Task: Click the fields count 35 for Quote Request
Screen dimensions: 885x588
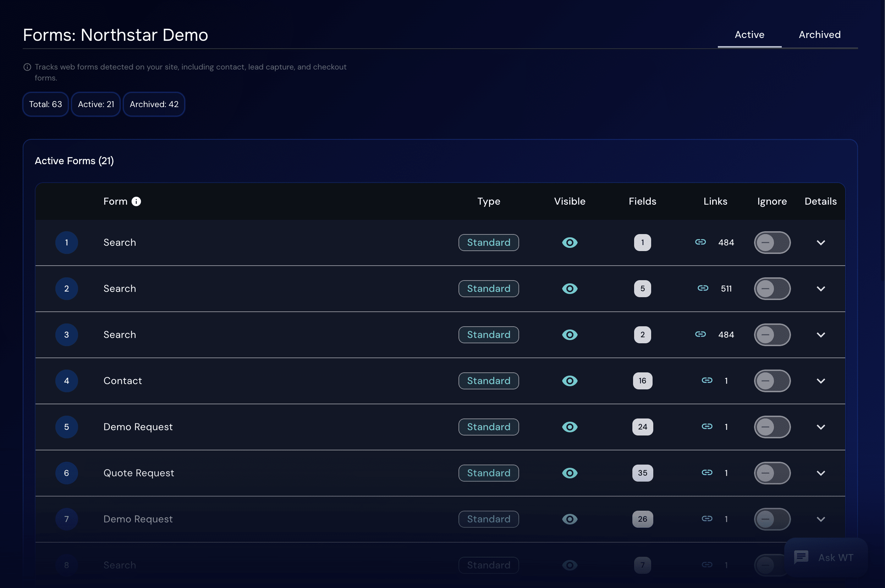Action: click(x=643, y=473)
